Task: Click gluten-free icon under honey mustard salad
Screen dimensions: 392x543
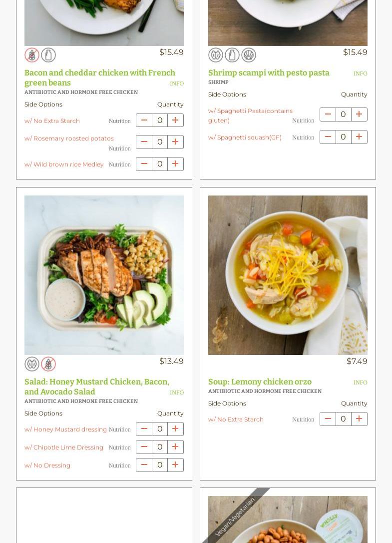Action: 48,364
